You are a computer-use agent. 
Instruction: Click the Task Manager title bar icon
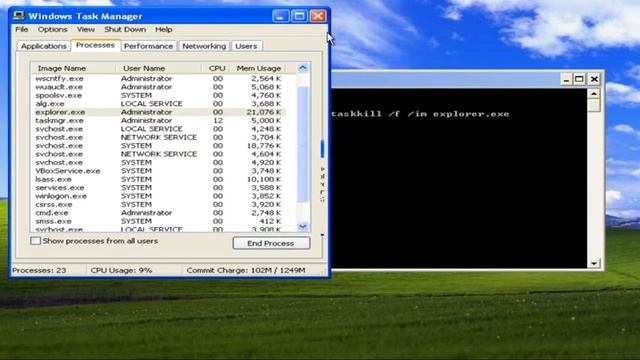18,16
